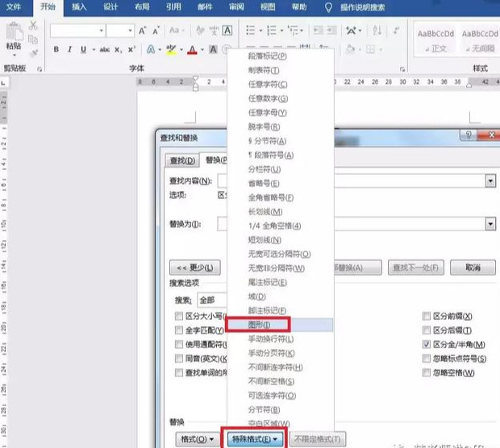
Task: Toggle Italic formatting
Action: (69, 49)
